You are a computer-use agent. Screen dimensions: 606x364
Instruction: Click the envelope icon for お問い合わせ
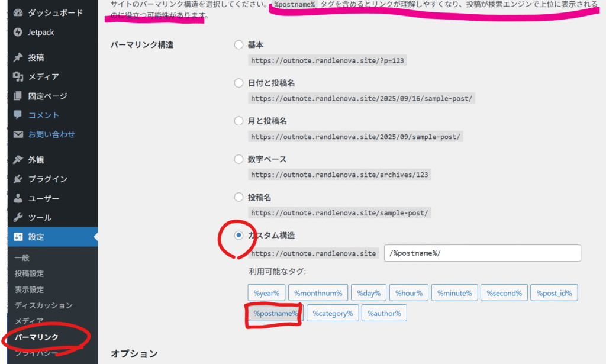(18, 134)
